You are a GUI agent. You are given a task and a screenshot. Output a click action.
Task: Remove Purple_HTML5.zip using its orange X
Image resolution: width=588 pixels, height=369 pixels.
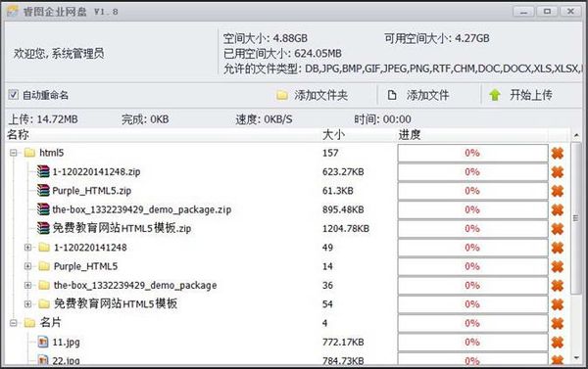pyautogui.click(x=558, y=191)
